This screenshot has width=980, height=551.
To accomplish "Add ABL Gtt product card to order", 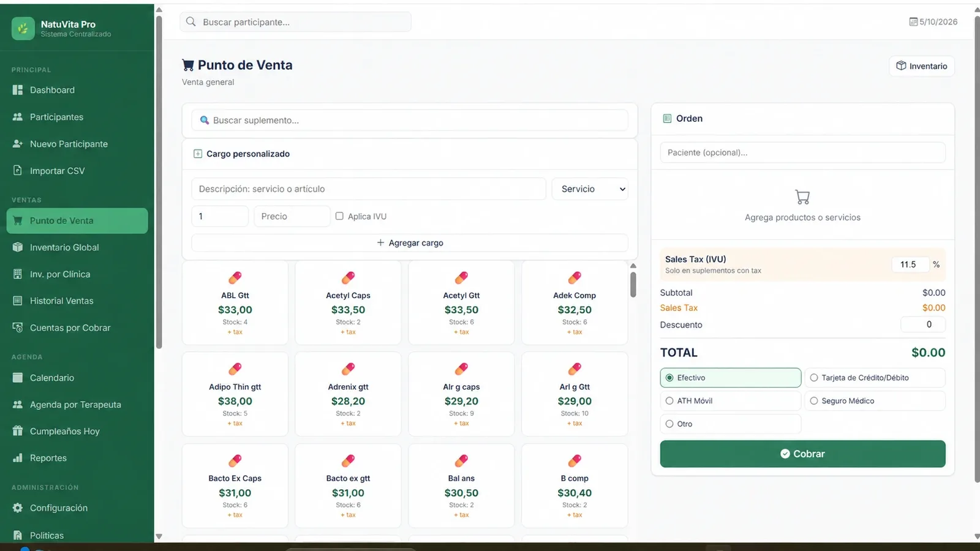I will (235, 303).
